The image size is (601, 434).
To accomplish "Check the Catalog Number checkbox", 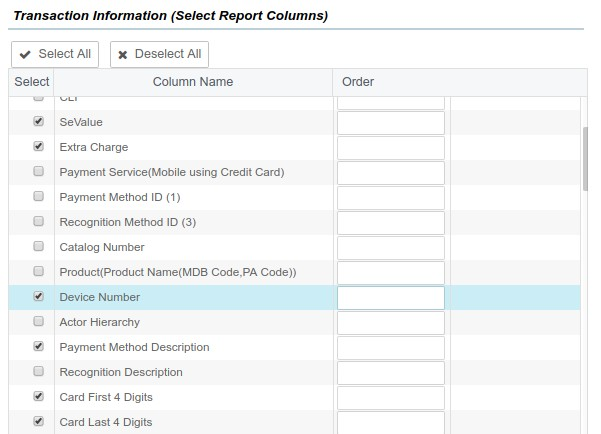I will pyautogui.click(x=38, y=246).
